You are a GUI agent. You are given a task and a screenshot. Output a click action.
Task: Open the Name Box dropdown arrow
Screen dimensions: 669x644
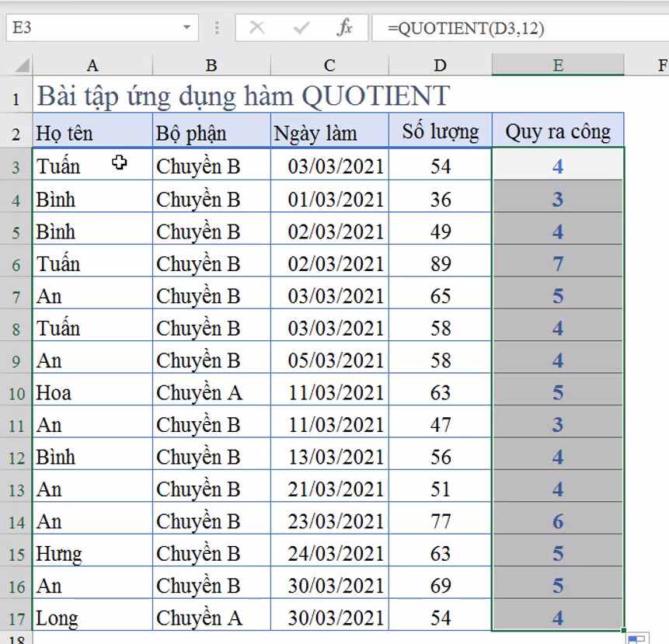(x=186, y=27)
